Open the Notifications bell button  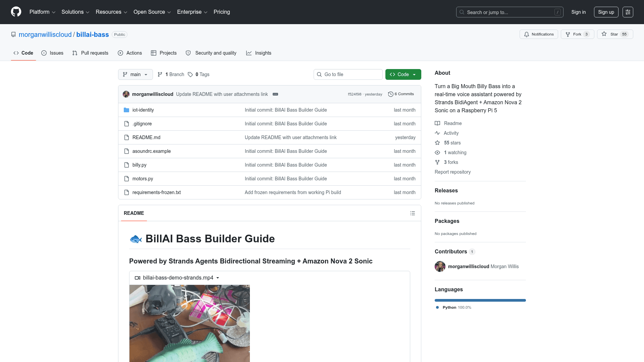[x=539, y=34]
